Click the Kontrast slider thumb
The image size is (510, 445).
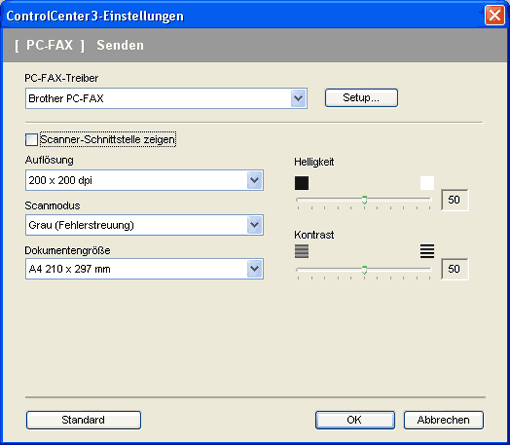(364, 270)
